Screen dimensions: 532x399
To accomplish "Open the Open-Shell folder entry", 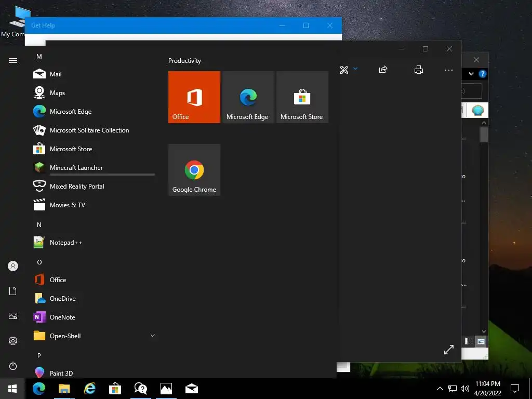I will pos(94,336).
